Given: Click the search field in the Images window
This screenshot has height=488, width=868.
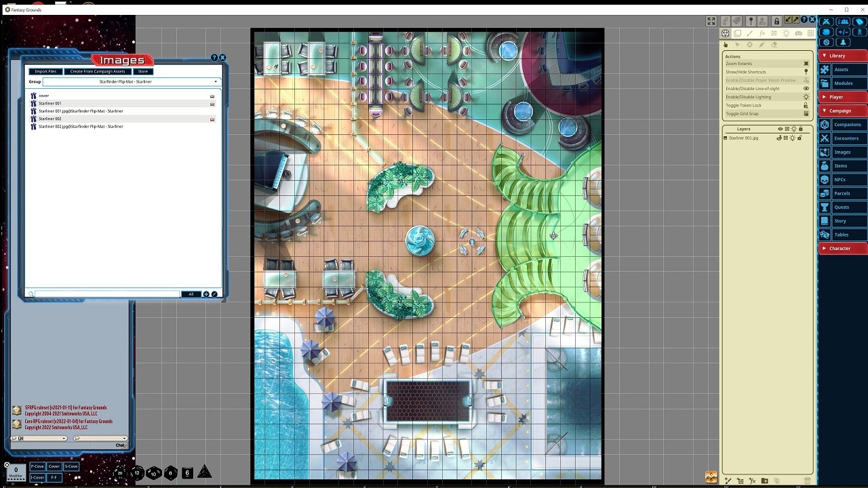Looking at the screenshot, I should tap(108, 293).
